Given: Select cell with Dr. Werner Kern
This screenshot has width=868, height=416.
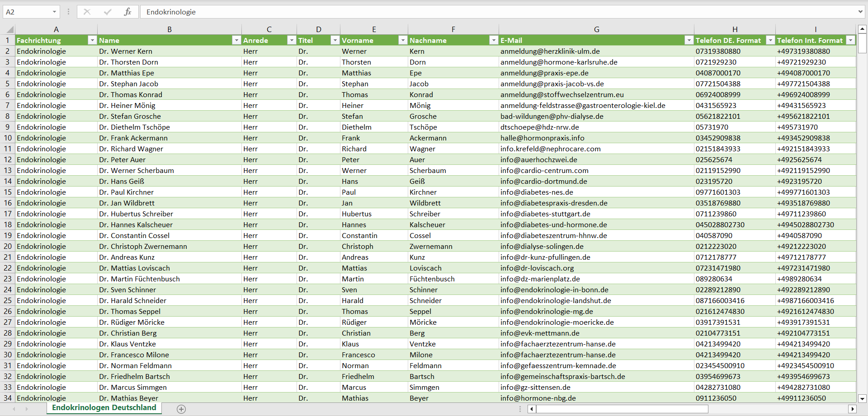Looking at the screenshot, I should pyautogui.click(x=170, y=51).
